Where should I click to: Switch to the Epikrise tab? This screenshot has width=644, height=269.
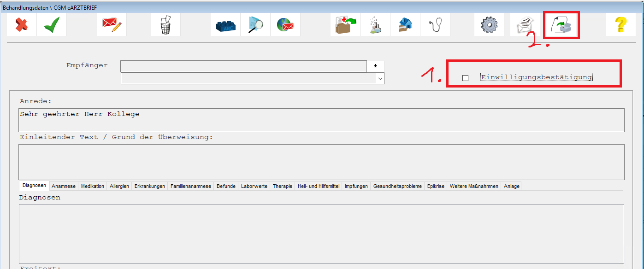click(x=436, y=186)
